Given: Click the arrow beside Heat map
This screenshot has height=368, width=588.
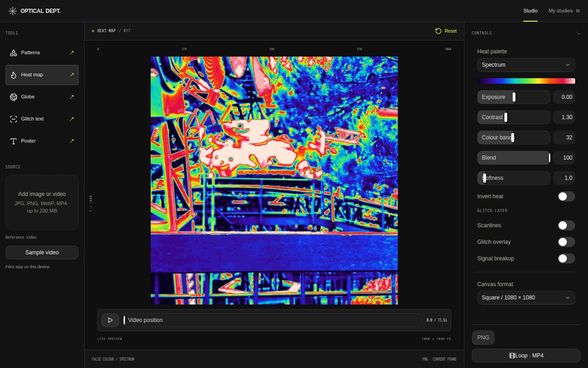Looking at the screenshot, I should (x=72, y=75).
